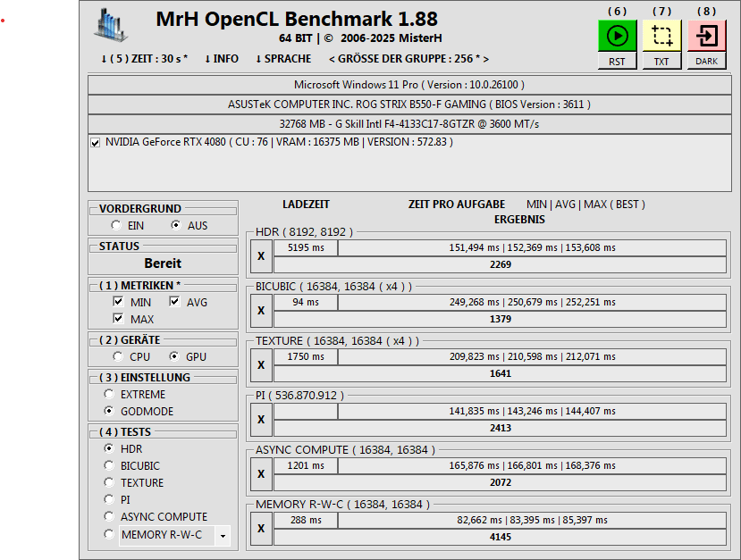This screenshot has width=741, height=560.
Task: Click ASYNC COMPUTE timings 165,876 ms row
Action: (x=532, y=466)
